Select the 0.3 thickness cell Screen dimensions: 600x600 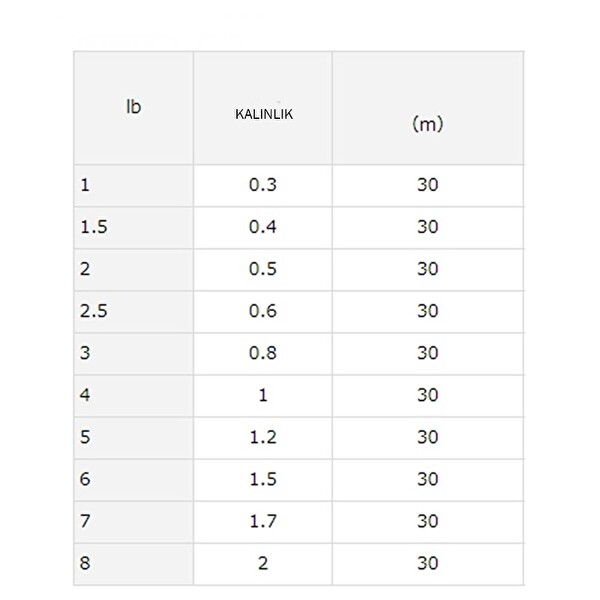coord(263,185)
